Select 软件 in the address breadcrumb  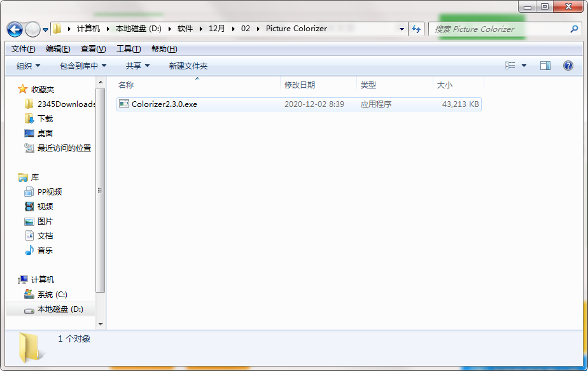(x=185, y=29)
